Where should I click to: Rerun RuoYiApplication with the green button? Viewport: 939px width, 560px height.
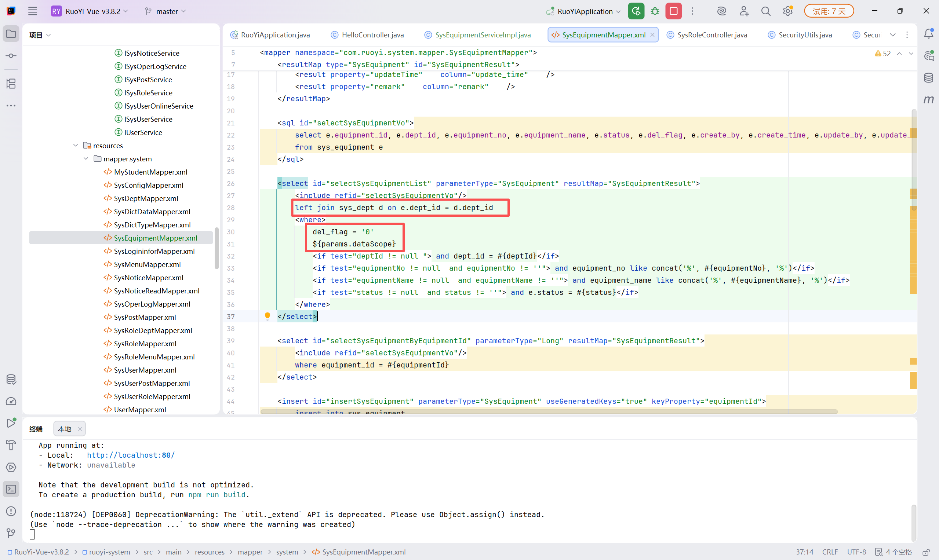[636, 11]
